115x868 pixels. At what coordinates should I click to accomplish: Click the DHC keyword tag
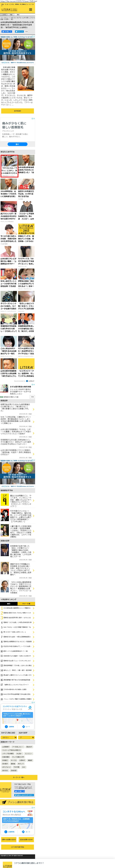(x=24, y=767)
